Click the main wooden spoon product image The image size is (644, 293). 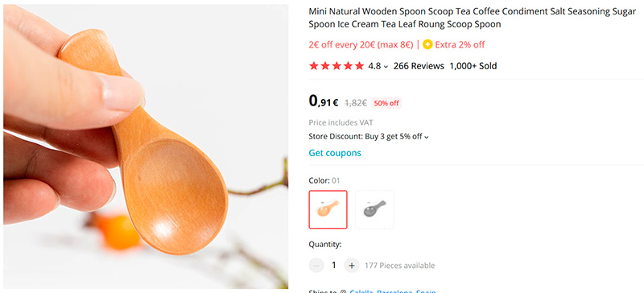(x=146, y=146)
